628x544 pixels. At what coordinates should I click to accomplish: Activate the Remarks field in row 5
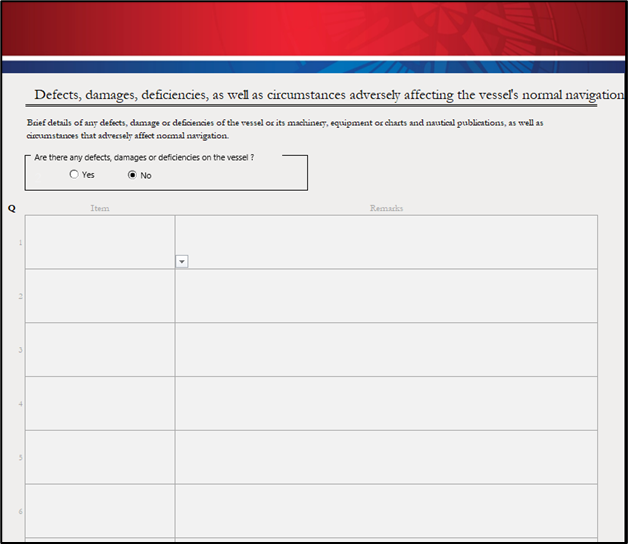[x=386, y=458]
